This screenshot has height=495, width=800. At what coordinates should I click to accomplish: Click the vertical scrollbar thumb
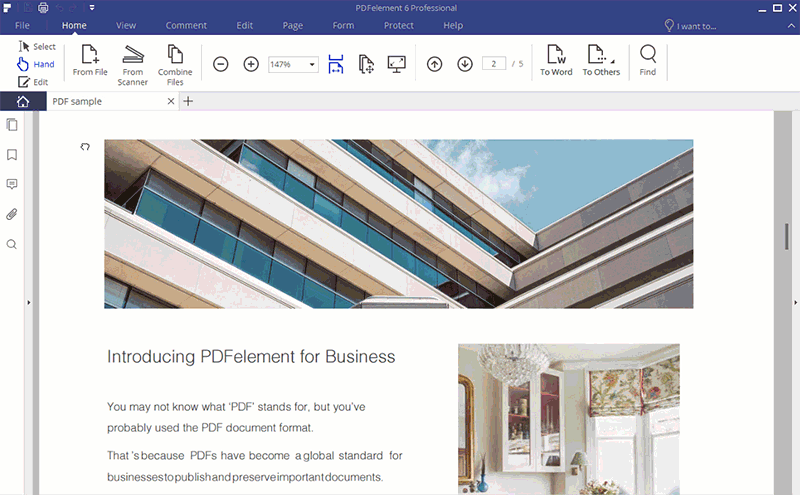coord(787,237)
